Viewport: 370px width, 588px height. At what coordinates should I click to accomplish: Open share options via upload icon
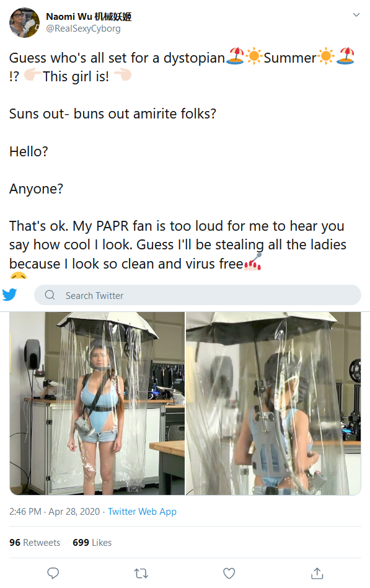tap(317, 573)
